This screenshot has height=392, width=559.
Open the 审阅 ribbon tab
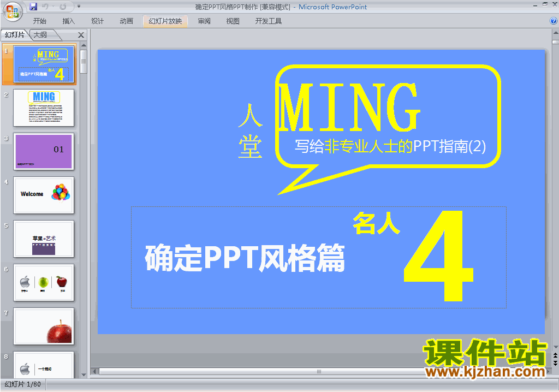[204, 21]
